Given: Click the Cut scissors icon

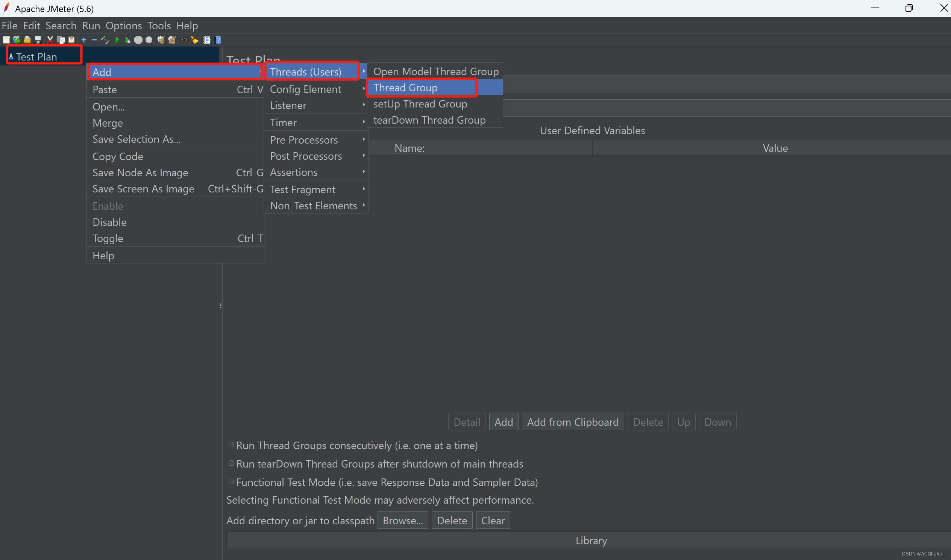Looking at the screenshot, I should click(x=50, y=40).
